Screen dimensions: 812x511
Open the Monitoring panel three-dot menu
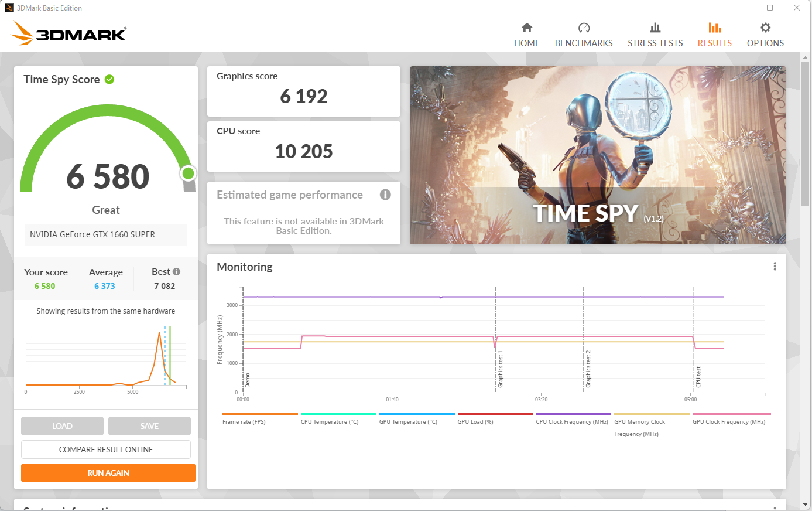(x=775, y=267)
